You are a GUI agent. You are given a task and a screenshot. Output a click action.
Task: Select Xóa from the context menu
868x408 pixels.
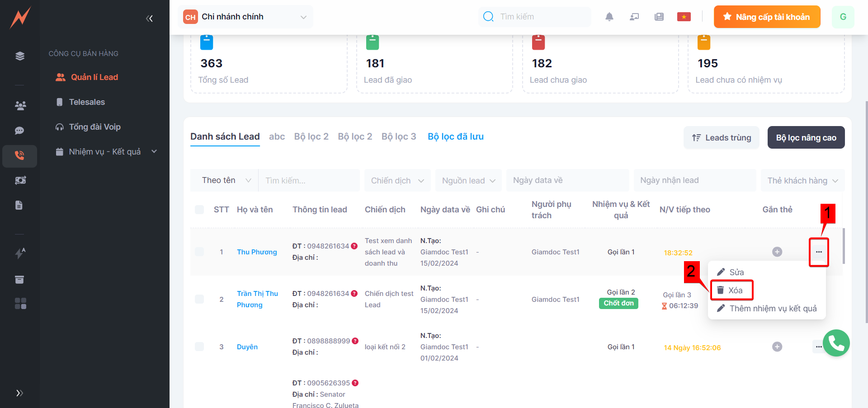731,291
